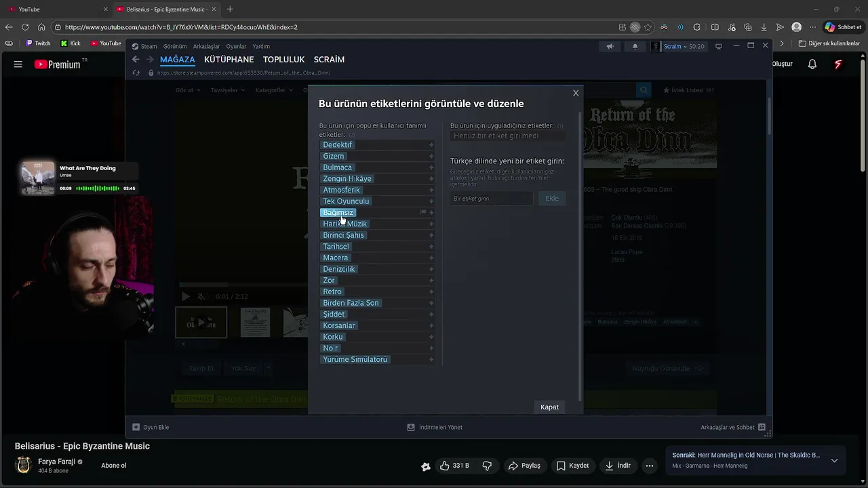Add the Noir tag using its plus icon
This screenshot has width=868, height=488.
[x=431, y=348]
